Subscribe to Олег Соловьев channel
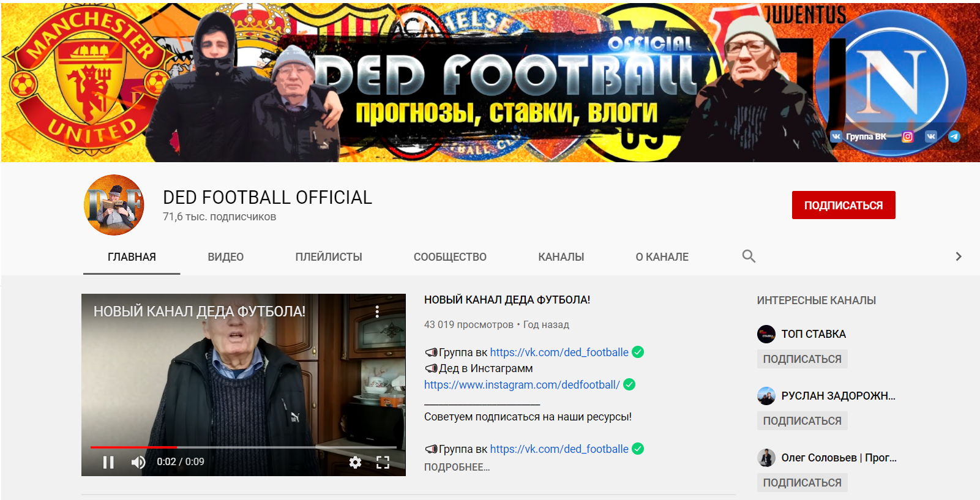980x500 pixels. pyautogui.click(x=802, y=483)
